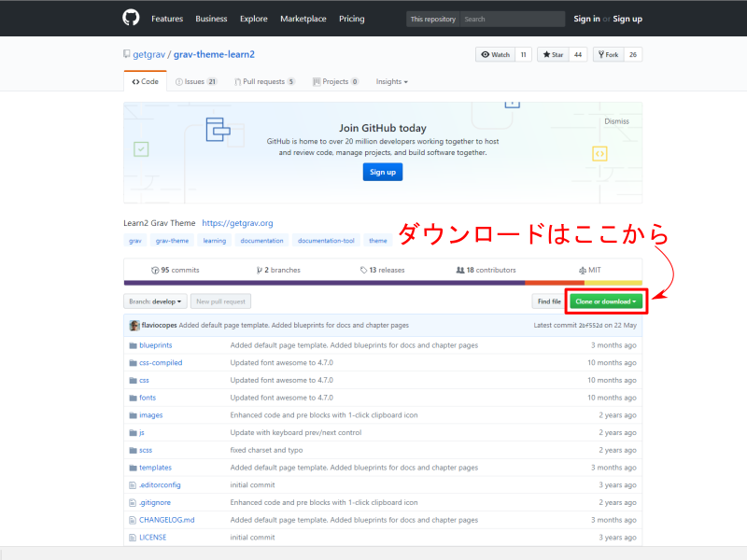Star the grav-theme-learn2 repository
747x560 pixels.
coord(553,54)
